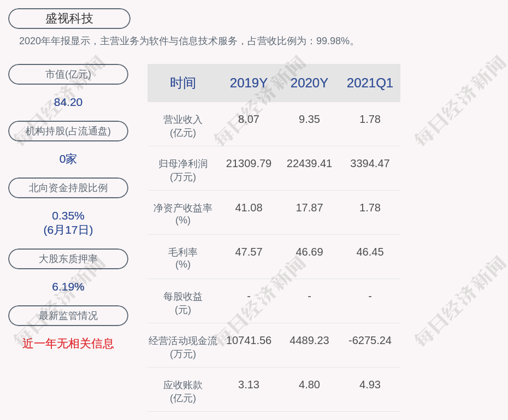The width and height of the screenshot is (508, 420).
Task: Select the 2020年年报显示 description sentence
Action: pos(188,41)
